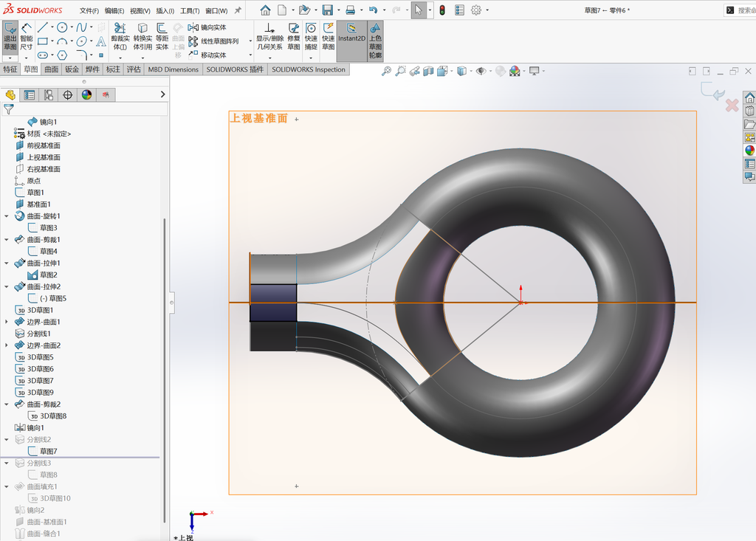This screenshot has height=541, width=756.
Task: Switch to the 曲面 ribbon tab
Action: tap(52, 69)
